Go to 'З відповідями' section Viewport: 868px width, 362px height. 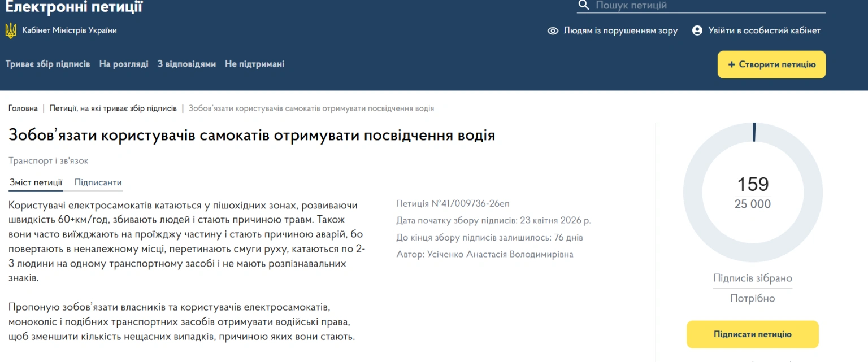coord(186,64)
